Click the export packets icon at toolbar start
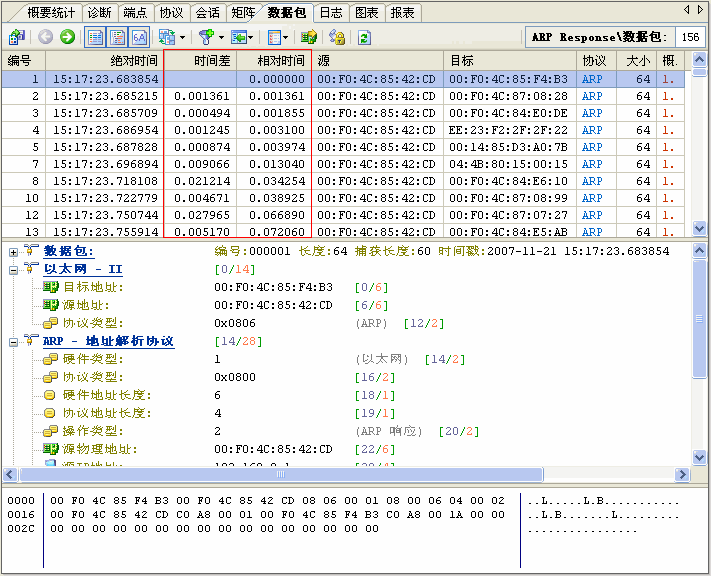This screenshot has height=576, width=711. (x=17, y=37)
